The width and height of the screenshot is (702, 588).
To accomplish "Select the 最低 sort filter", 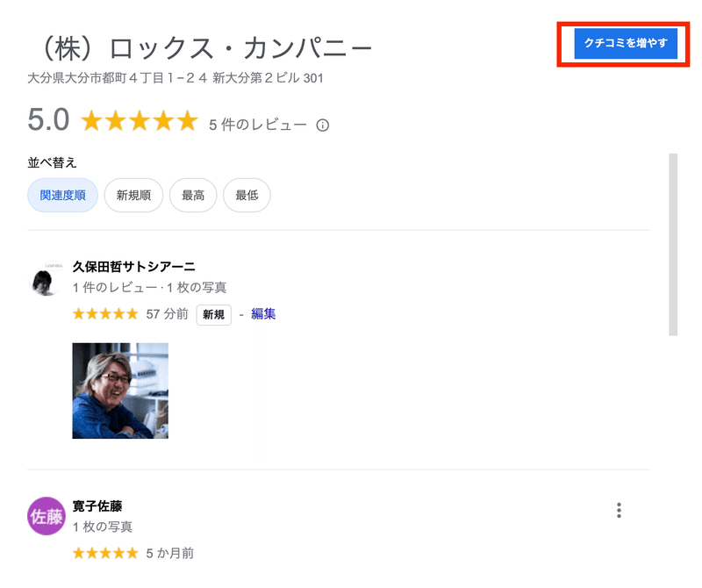I will [247, 195].
